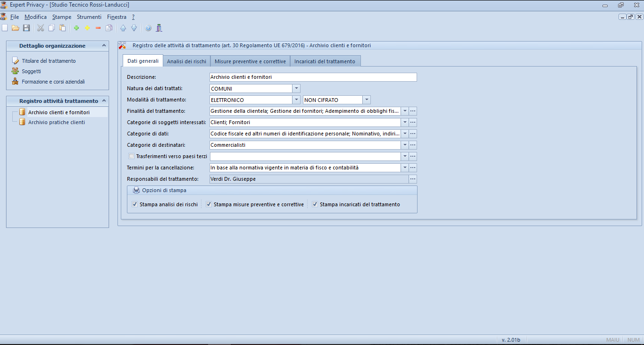Switch to Analisi dei rischi tab
644x345 pixels.
click(186, 61)
